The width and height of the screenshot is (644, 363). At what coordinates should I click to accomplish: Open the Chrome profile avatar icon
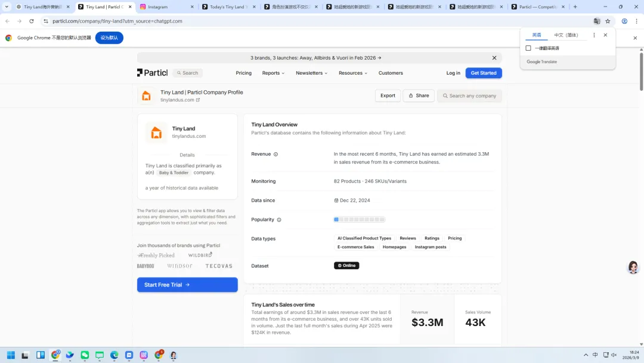click(x=624, y=21)
